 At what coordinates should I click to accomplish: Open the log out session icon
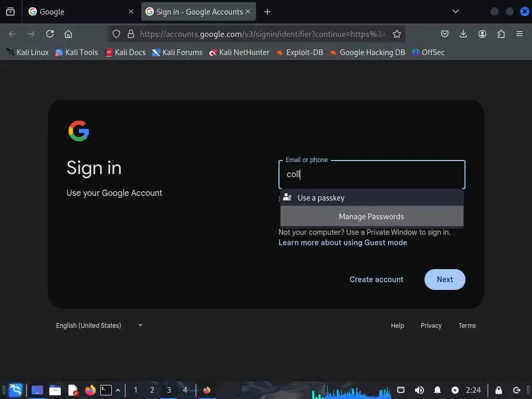point(517,390)
